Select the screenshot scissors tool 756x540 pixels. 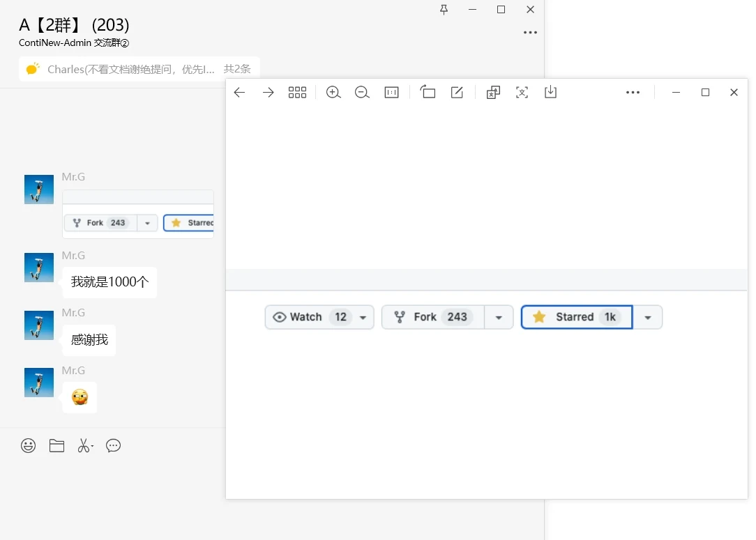pos(85,445)
